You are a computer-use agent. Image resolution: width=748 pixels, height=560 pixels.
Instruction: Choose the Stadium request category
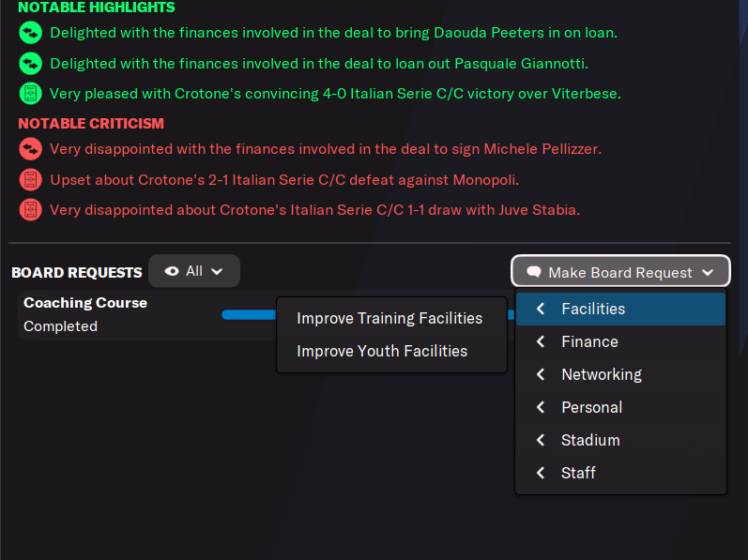click(x=590, y=440)
